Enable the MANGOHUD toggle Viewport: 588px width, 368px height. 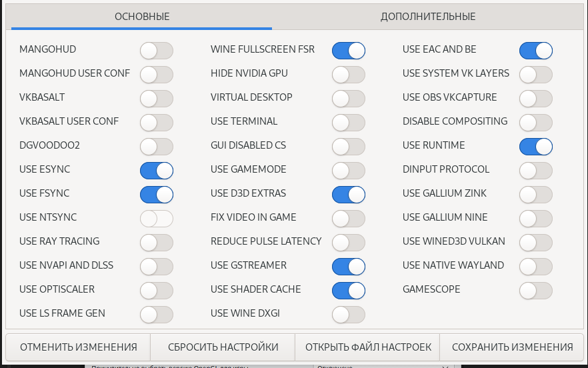coord(157,50)
